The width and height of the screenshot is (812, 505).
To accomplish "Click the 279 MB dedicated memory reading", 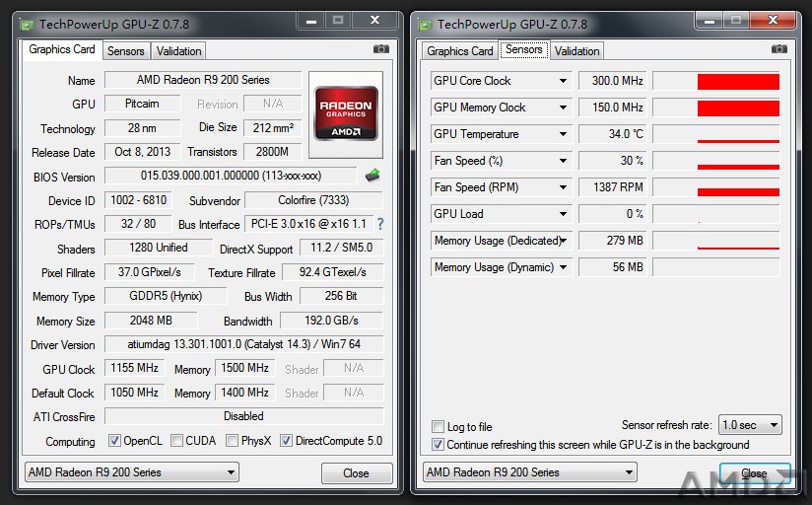I will tap(613, 241).
